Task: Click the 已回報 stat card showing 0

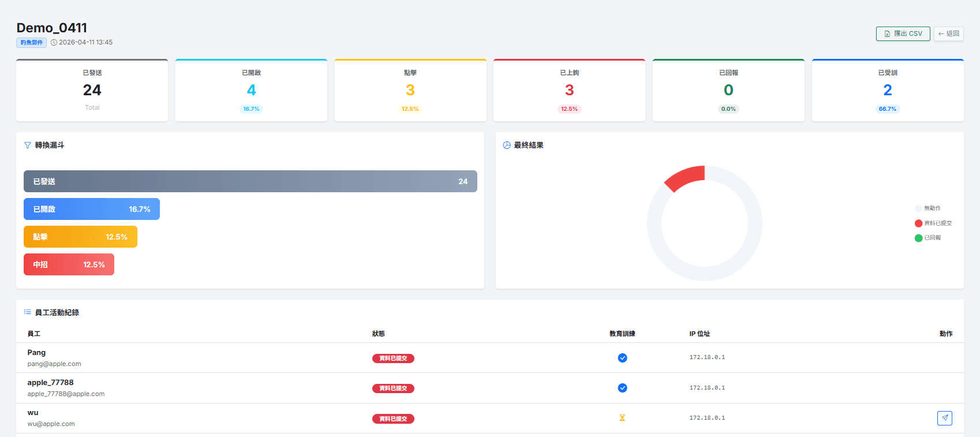Action: pos(728,90)
